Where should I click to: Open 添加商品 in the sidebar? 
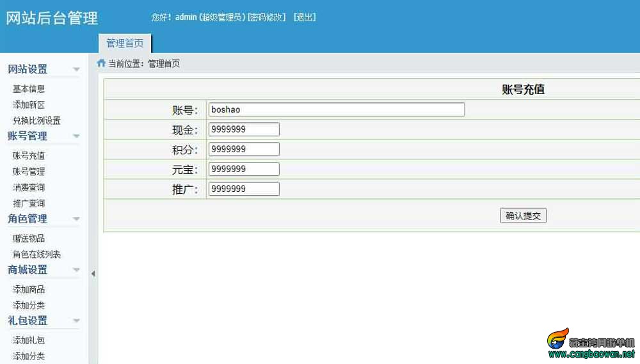[29, 289]
